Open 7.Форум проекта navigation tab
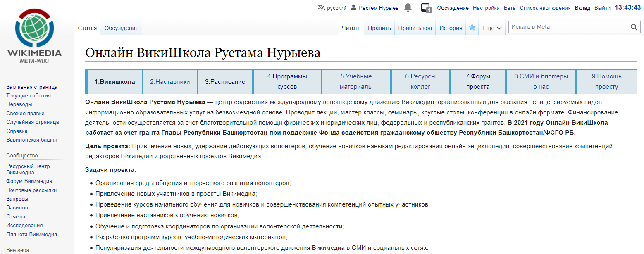The height and width of the screenshot is (254, 644). click(x=478, y=82)
